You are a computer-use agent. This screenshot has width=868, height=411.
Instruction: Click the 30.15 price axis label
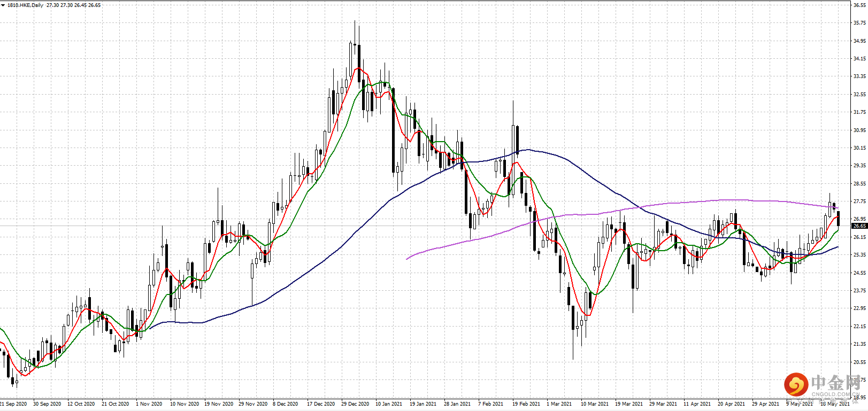click(859, 148)
